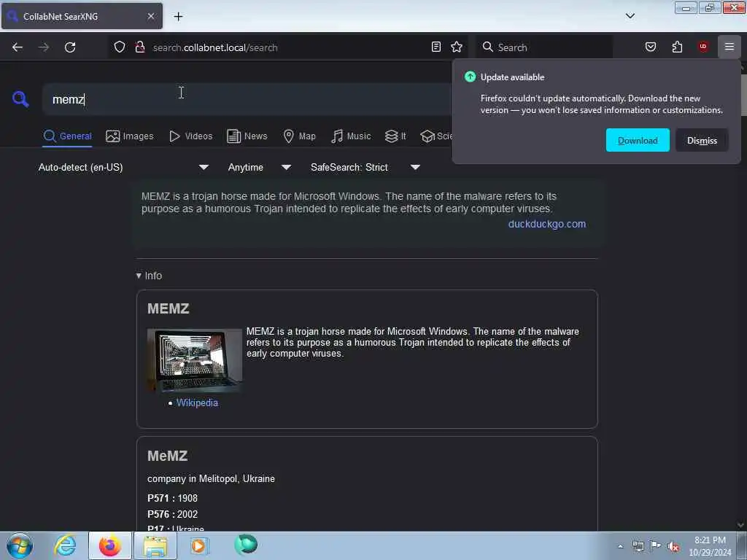
Task: Open the duckduckgo.com answer link
Action: tap(547, 224)
